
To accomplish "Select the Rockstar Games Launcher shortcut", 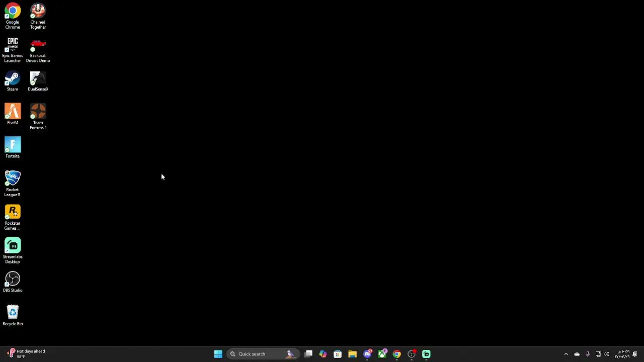I will pyautogui.click(x=13, y=218).
